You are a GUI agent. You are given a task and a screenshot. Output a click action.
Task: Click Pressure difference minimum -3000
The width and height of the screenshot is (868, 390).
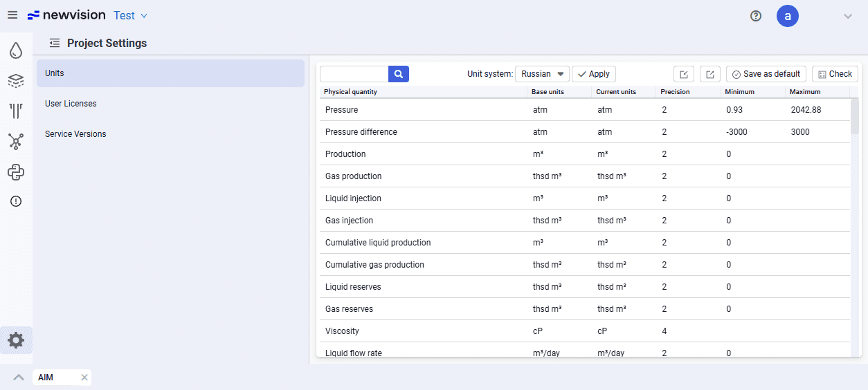pyautogui.click(x=737, y=132)
